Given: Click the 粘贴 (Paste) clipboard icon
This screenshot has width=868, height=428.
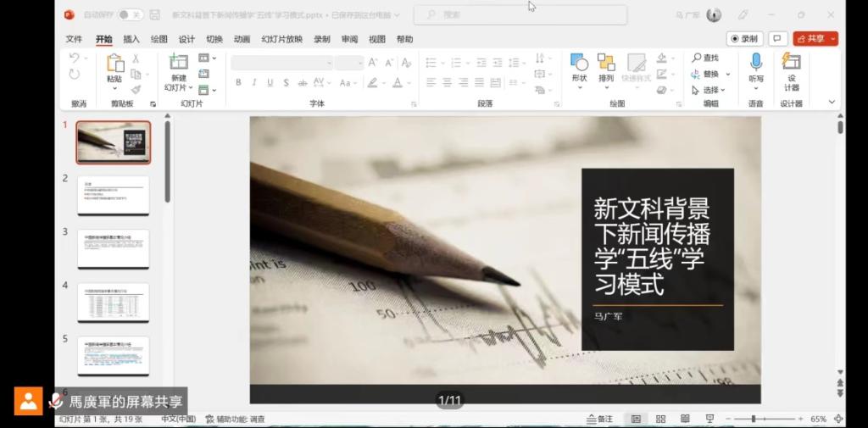Looking at the screenshot, I should [x=114, y=64].
